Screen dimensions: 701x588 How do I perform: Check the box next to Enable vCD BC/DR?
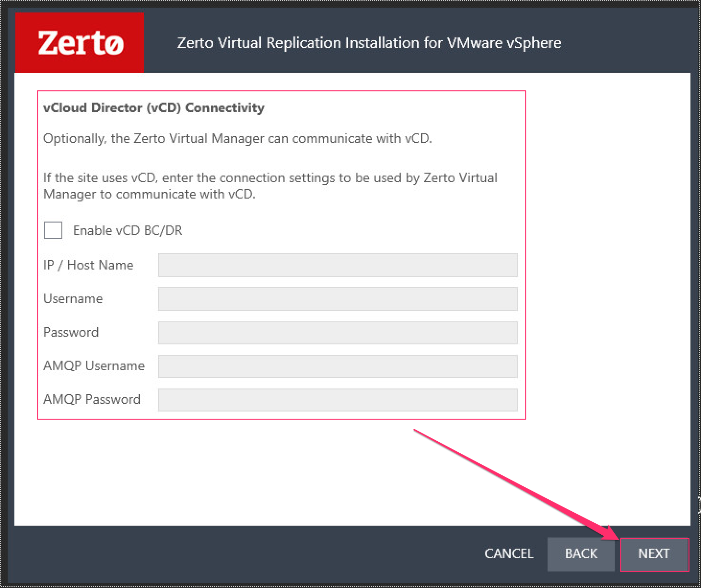point(53,230)
